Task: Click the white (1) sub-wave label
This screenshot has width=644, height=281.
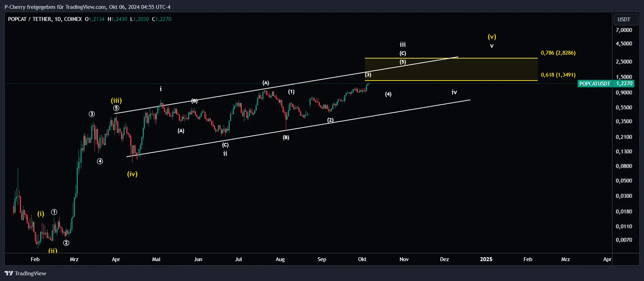Action: (x=291, y=92)
